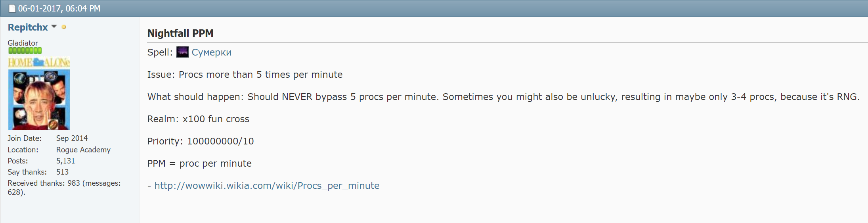Click the Priority 100000000/10 line

pos(201,141)
